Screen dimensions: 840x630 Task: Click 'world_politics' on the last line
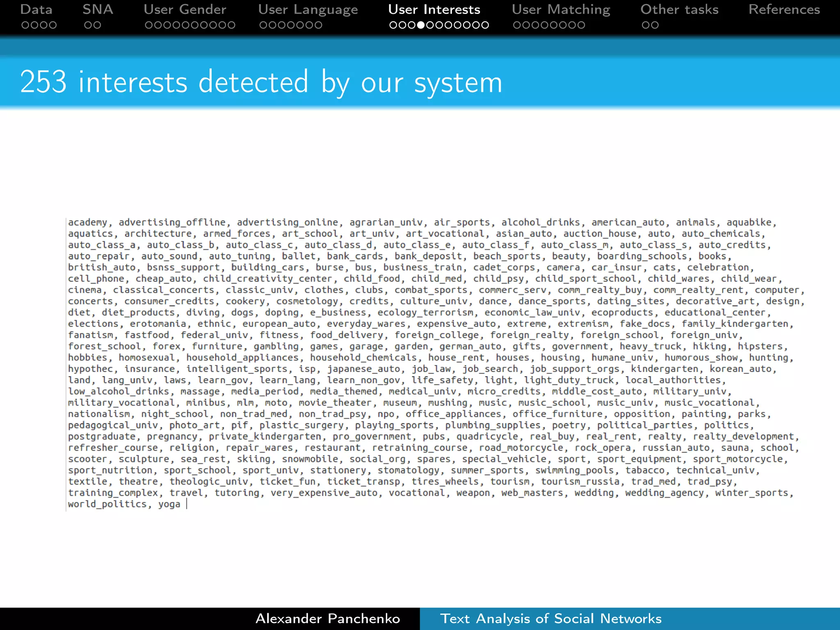coord(107,504)
